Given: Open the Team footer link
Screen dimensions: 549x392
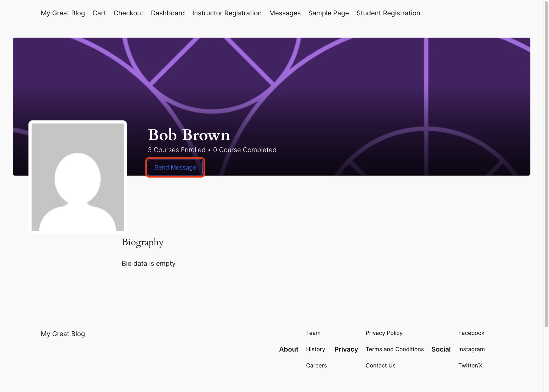Looking at the screenshot, I should [313, 333].
